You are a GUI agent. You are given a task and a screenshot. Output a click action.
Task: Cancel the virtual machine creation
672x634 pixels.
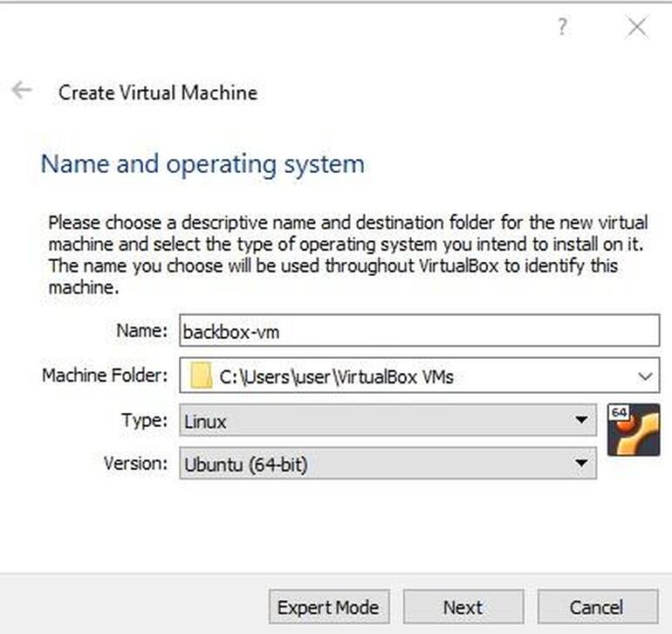[598, 607]
